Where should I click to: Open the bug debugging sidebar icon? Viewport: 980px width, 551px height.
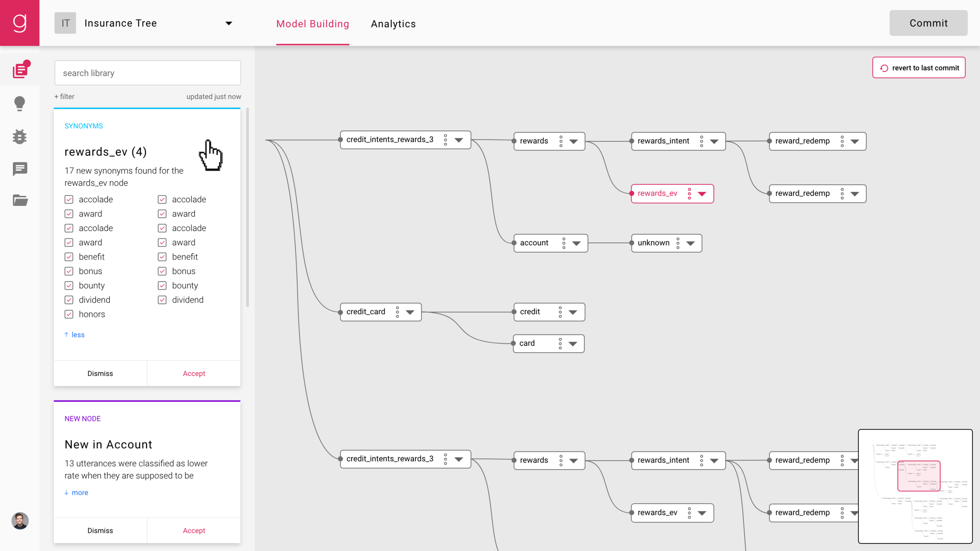coord(20,136)
